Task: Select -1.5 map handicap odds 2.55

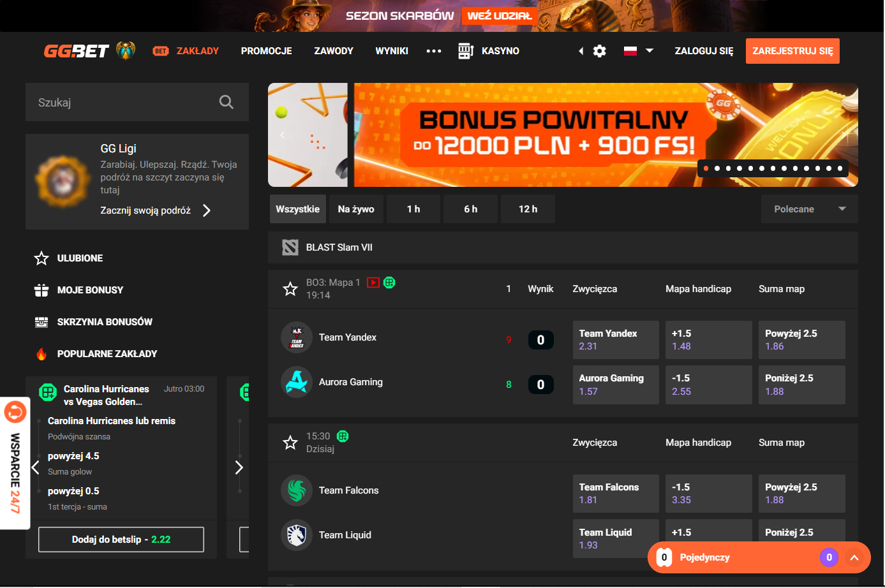Action: click(709, 385)
